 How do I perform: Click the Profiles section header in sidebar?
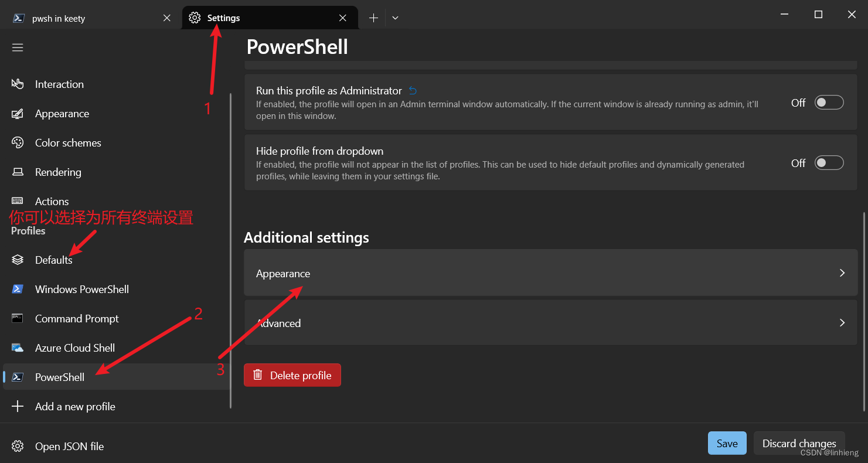click(28, 231)
